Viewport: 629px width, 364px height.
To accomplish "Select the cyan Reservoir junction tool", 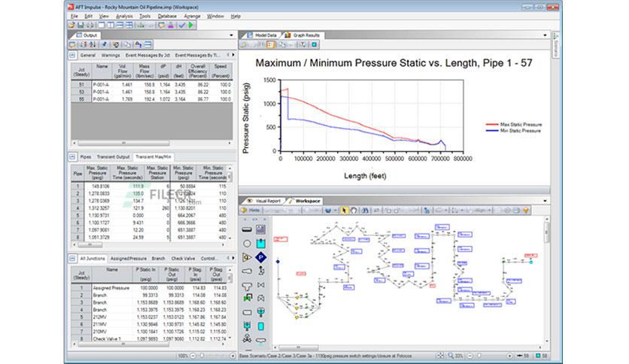I will click(x=261, y=244).
